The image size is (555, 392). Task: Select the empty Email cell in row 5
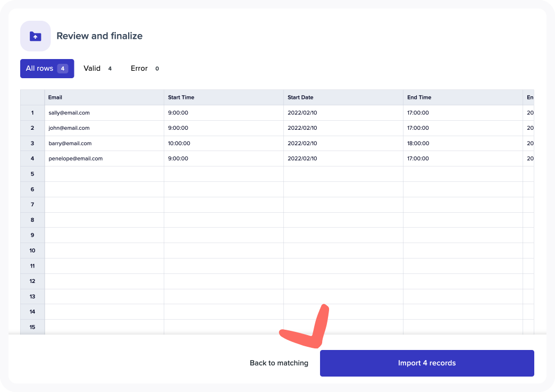coord(104,174)
